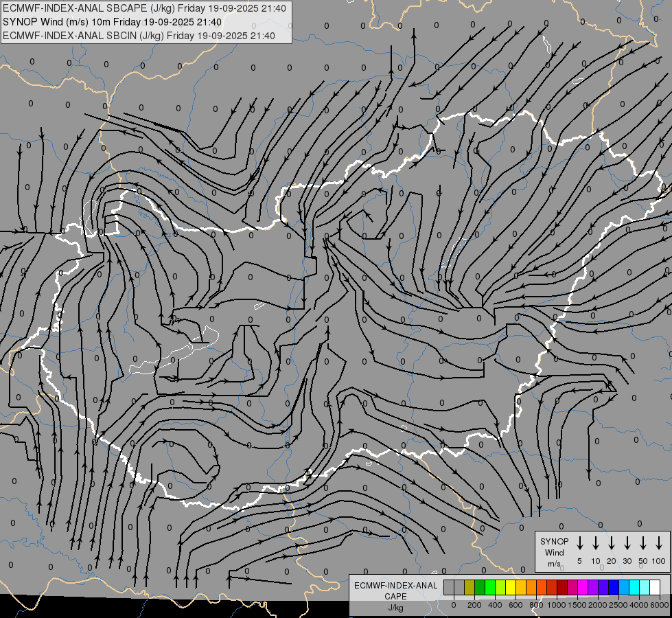672x618 pixels.
Task: Select the white swatch at 6000 end
Action: 654,587
